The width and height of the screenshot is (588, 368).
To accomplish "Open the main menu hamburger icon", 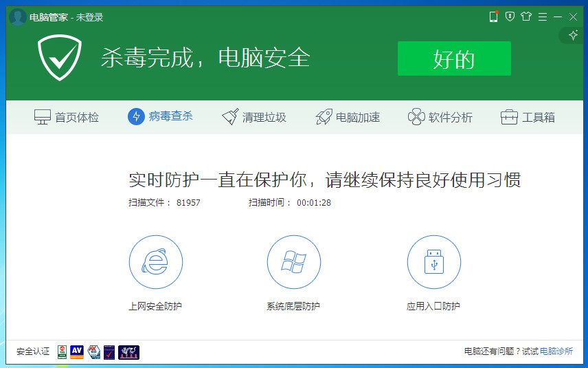I will pos(542,17).
